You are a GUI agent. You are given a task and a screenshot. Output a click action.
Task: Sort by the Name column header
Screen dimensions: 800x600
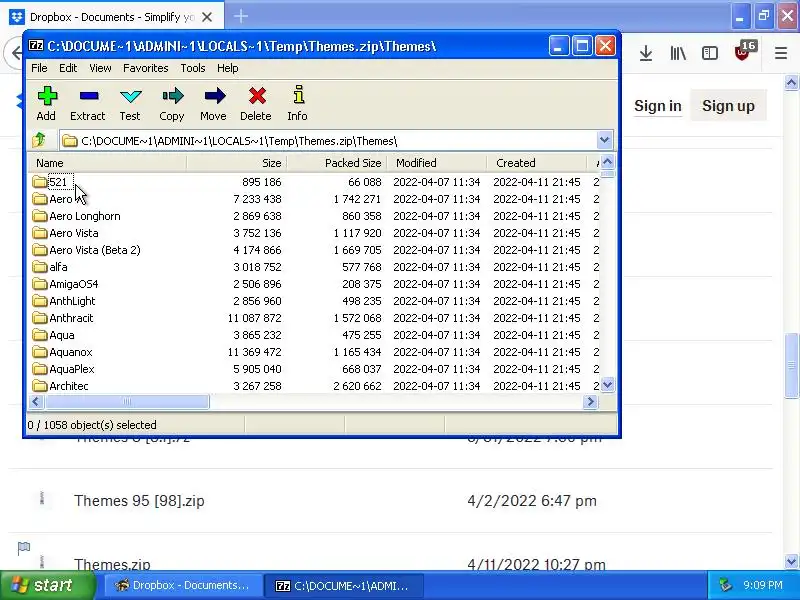click(107, 163)
